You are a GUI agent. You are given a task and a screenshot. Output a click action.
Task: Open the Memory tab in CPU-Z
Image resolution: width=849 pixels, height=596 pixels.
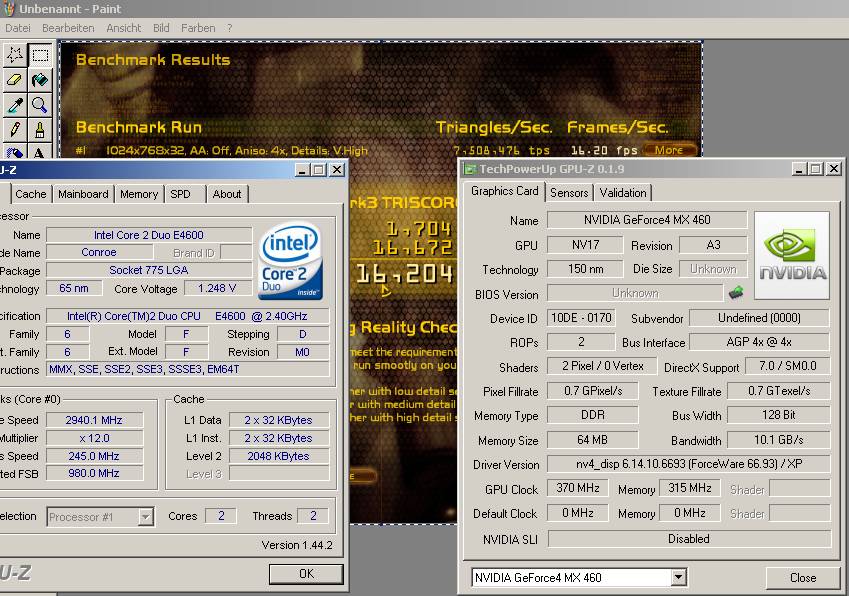(x=139, y=194)
